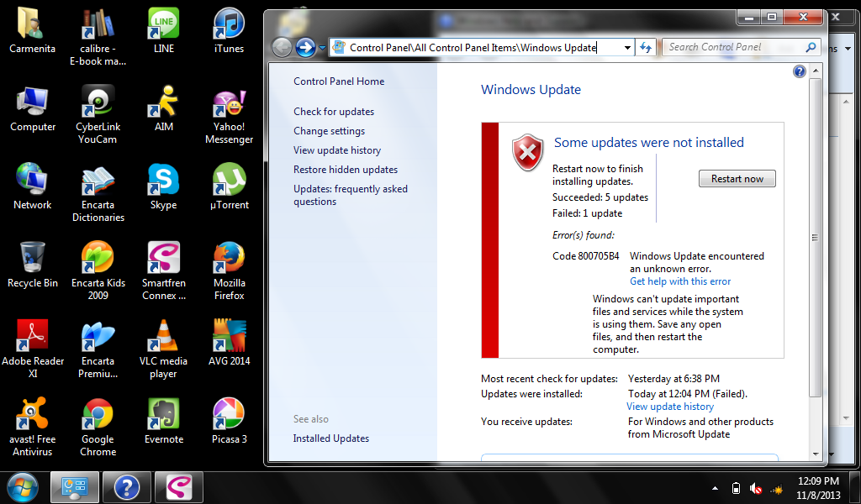Open the Computer desktop icon

33,109
